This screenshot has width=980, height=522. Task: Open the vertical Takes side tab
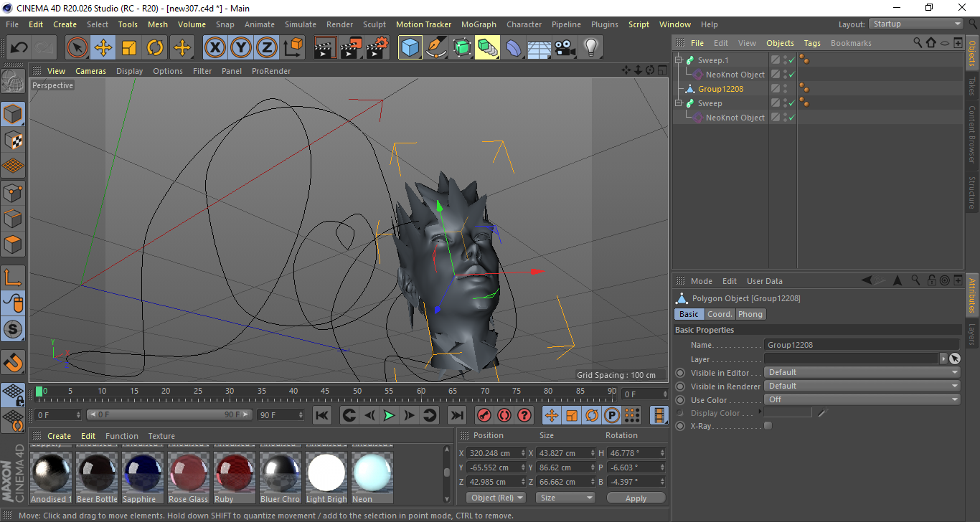click(972, 85)
